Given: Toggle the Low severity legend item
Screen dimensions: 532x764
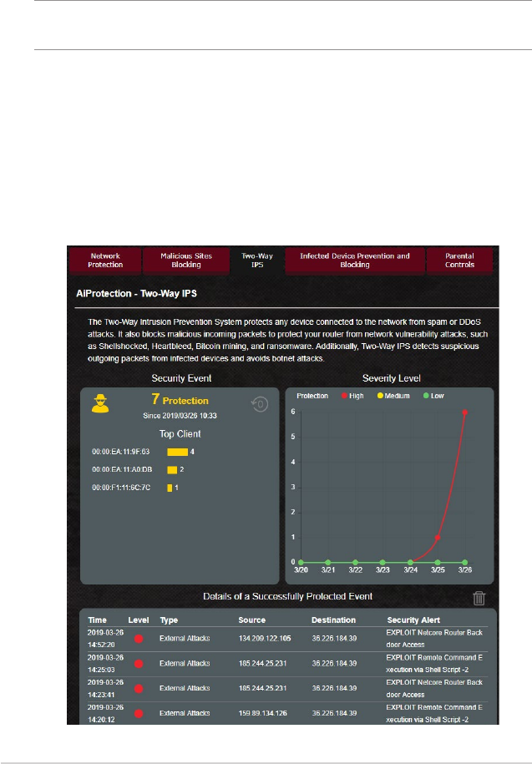Looking at the screenshot, I should [x=433, y=396].
